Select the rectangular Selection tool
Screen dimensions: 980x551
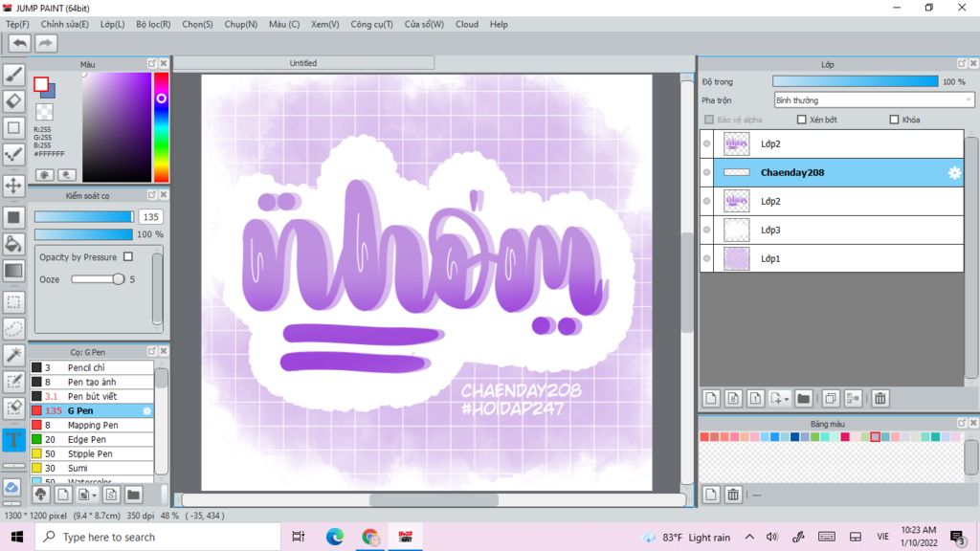pyautogui.click(x=13, y=302)
